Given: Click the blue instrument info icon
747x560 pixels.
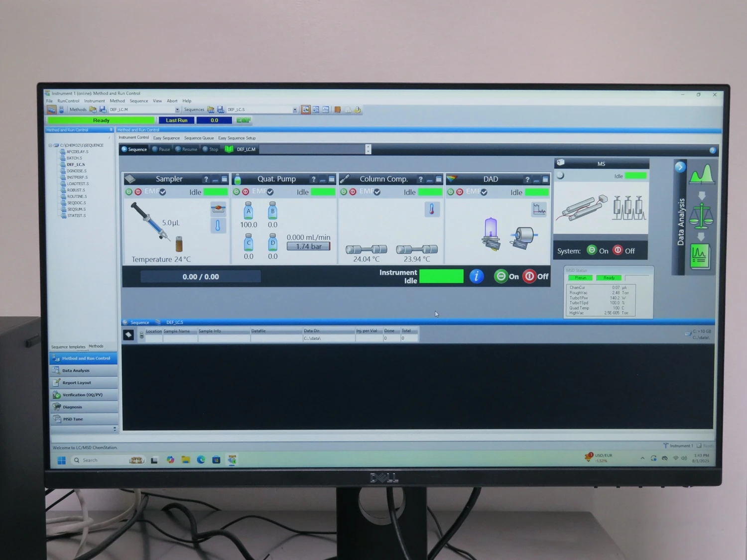Looking at the screenshot, I should point(476,276).
